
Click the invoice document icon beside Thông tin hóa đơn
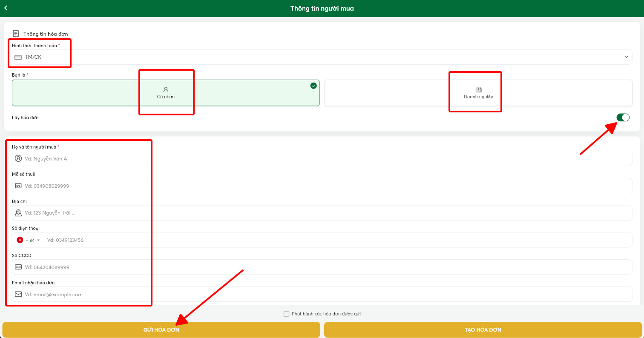(x=16, y=34)
